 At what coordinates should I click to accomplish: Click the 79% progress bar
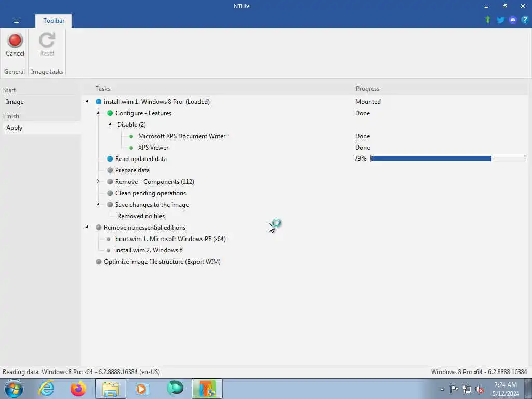[447, 158]
